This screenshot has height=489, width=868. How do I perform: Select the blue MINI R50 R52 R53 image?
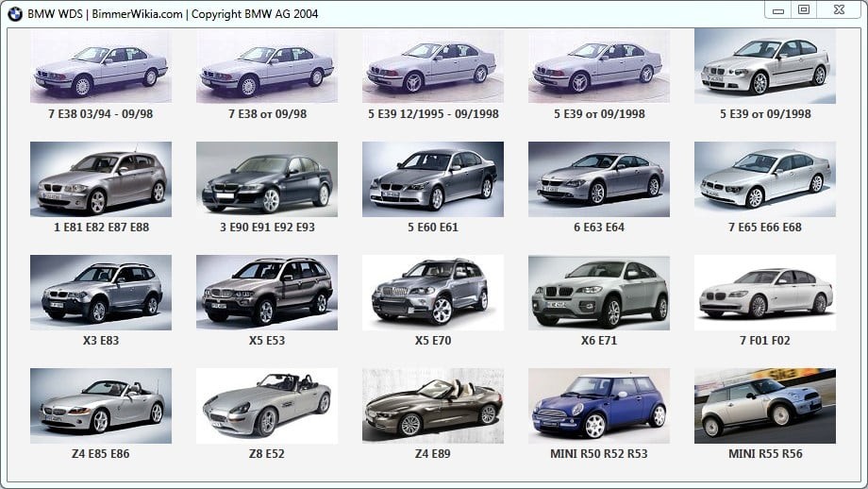(599, 406)
